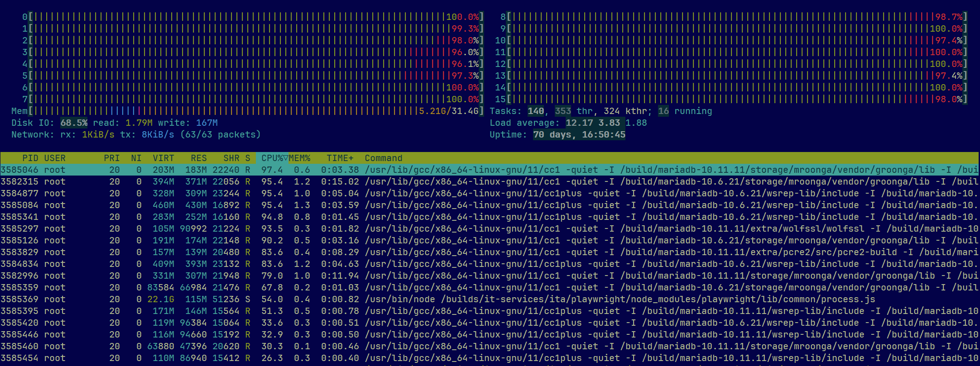Sort by the SHR column header
980x366 pixels.
tap(231, 158)
